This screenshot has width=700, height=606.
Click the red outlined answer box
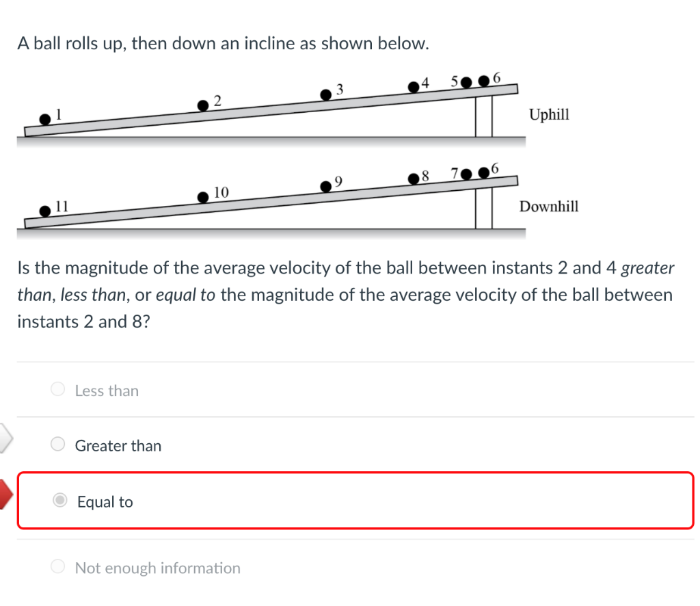(x=355, y=501)
